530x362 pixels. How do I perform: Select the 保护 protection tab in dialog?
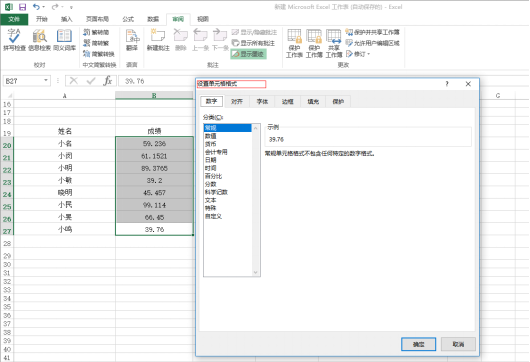coord(338,101)
